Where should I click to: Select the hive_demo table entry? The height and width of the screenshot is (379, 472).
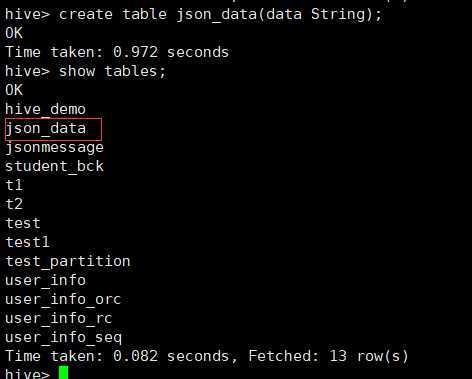(46, 109)
